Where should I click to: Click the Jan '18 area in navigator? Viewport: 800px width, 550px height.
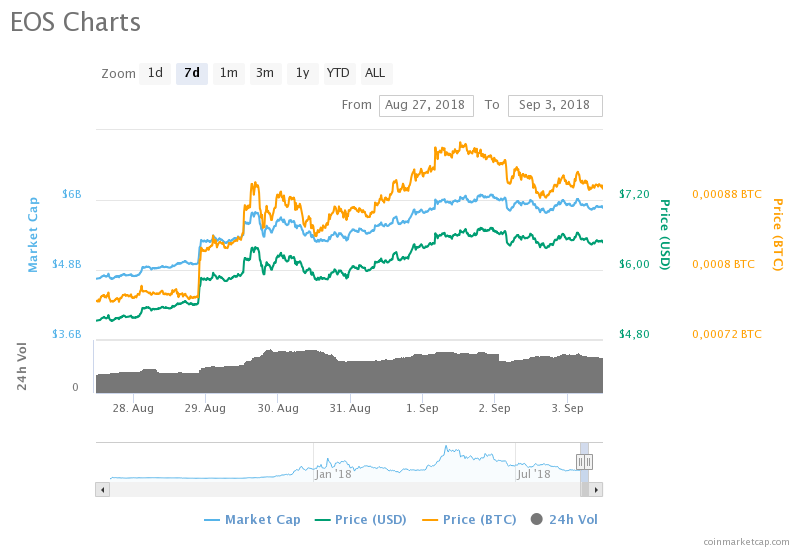[333, 474]
